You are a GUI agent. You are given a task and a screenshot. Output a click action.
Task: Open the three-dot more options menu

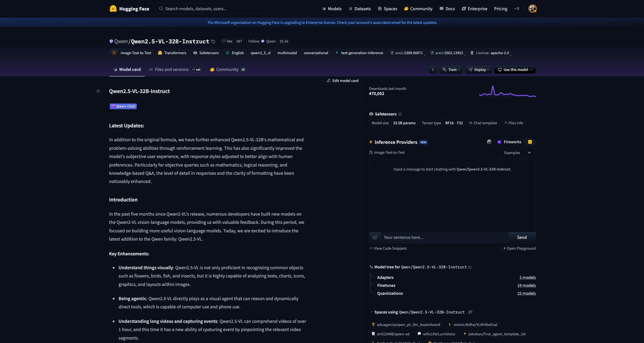click(433, 70)
